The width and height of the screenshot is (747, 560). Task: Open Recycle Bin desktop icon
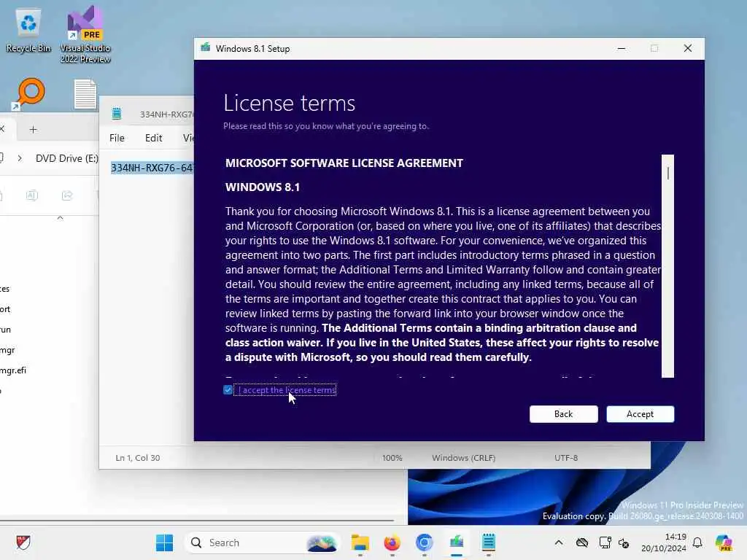point(28,31)
